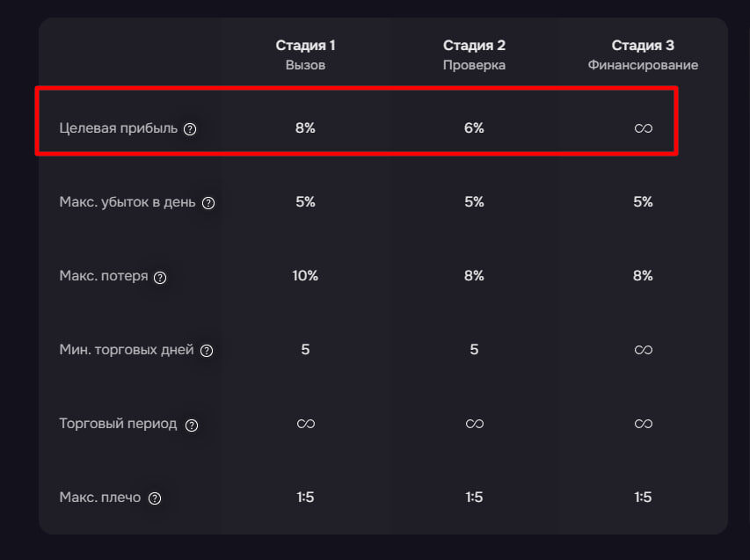Viewport: 750px width, 560px height.
Task: Click infinity symbol in Целевая прибыль row
Action: point(643,128)
